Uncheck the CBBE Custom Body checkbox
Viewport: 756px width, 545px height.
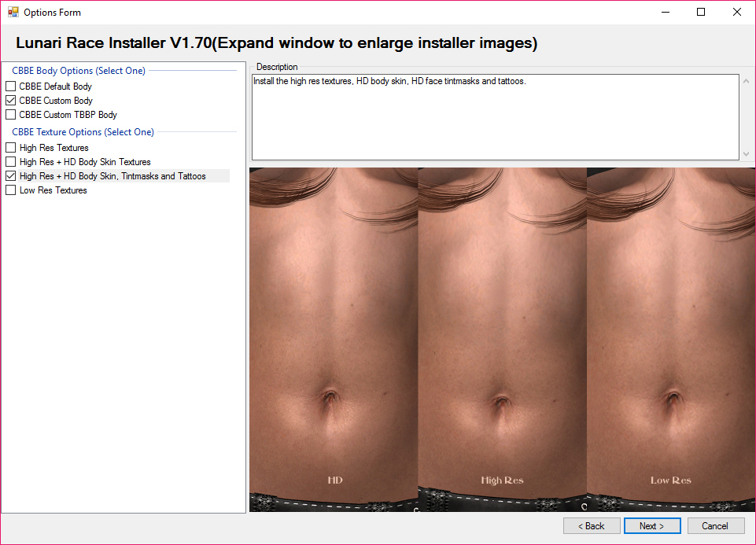[x=10, y=100]
